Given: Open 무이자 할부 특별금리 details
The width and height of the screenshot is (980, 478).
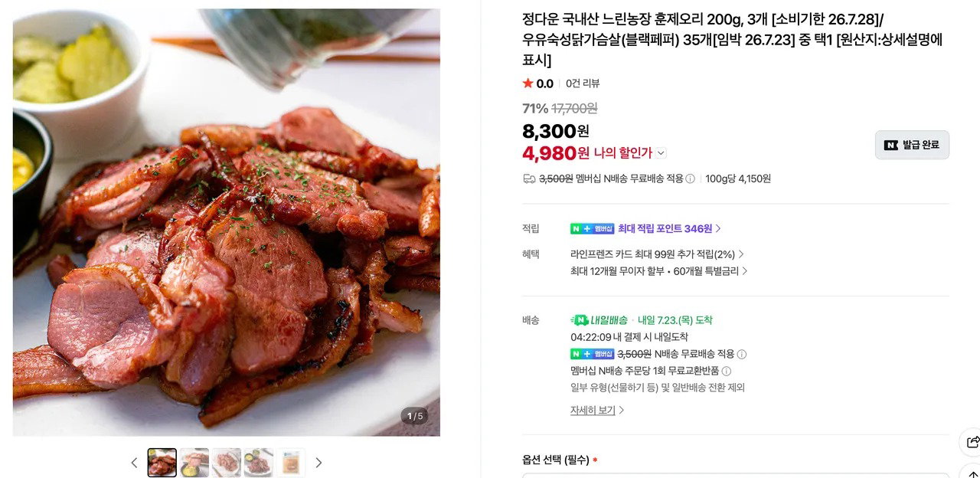Looking at the screenshot, I should (x=658, y=270).
